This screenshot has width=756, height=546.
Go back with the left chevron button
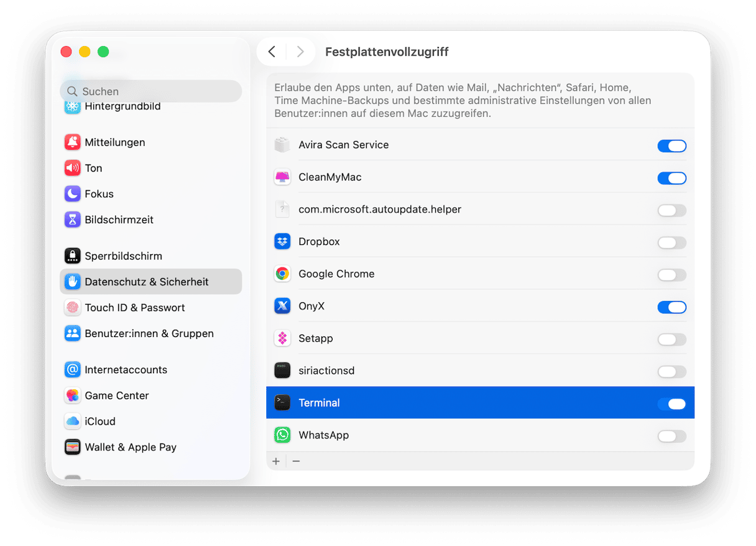pos(272,52)
